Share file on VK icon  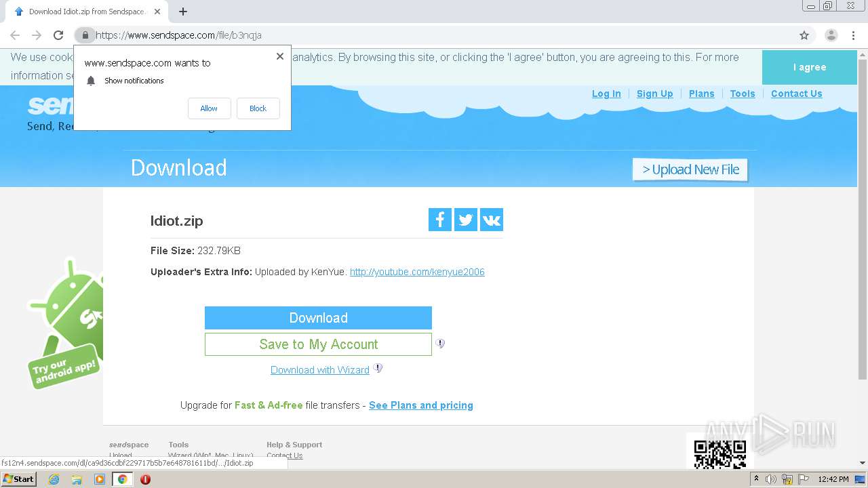click(492, 220)
